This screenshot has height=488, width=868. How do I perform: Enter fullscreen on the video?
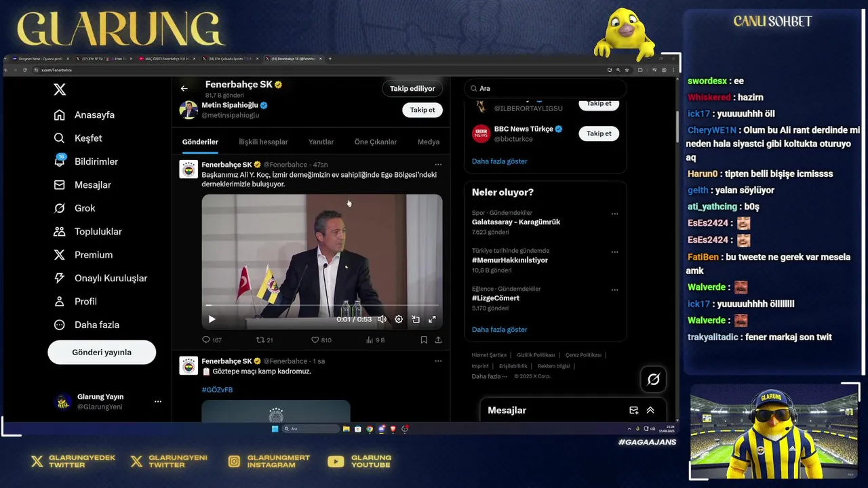pos(432,319)
